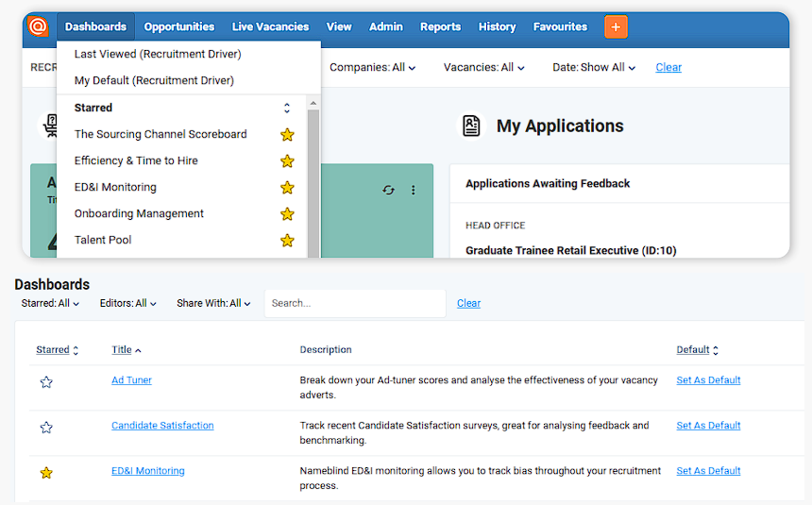This screenshot has height=505, width=812.
Task: Click the orange @ logo icon
Action: [x=38, y=26]
